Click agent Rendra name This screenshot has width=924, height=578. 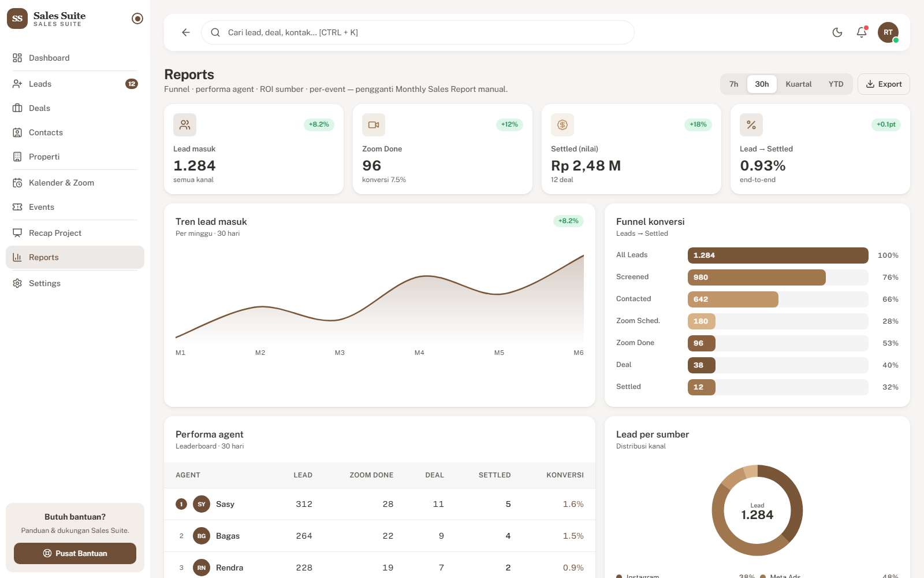point(229,568)
